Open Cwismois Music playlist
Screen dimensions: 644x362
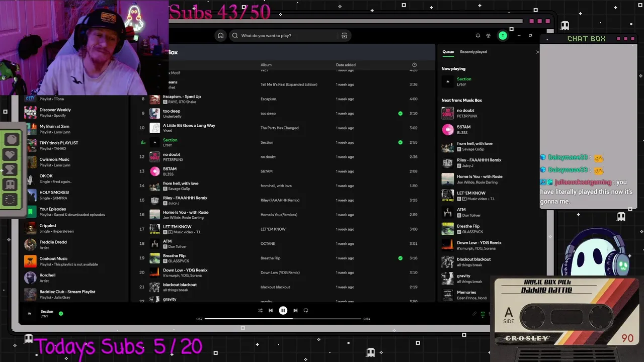coord(75,162)
